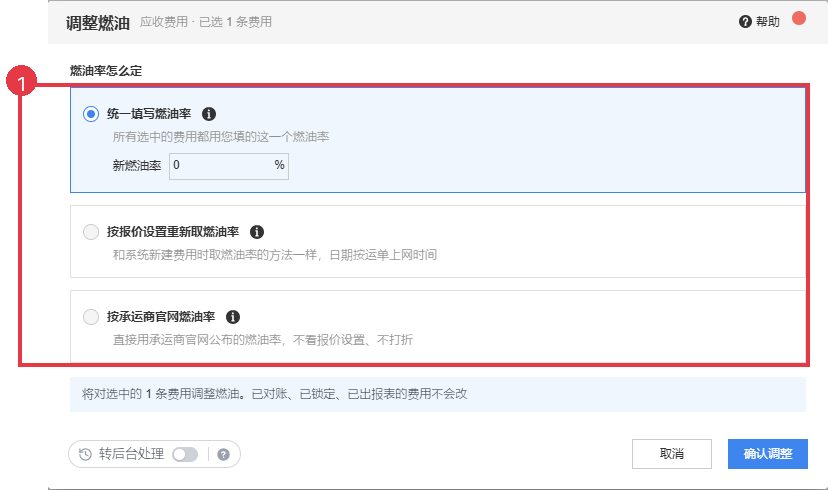Screen dimensions: 828x490
Task: Show info for 按承运商官网燃油率
Action: pos(233,317)
